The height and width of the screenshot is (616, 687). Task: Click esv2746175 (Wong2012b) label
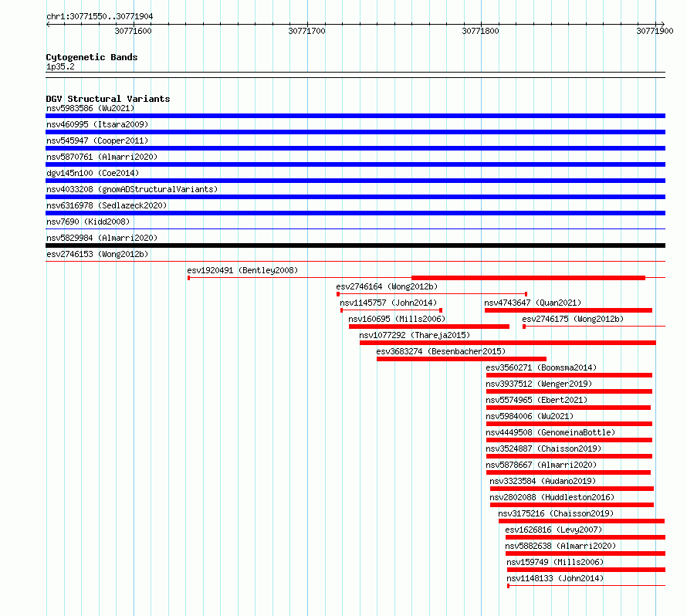(573, 319)
